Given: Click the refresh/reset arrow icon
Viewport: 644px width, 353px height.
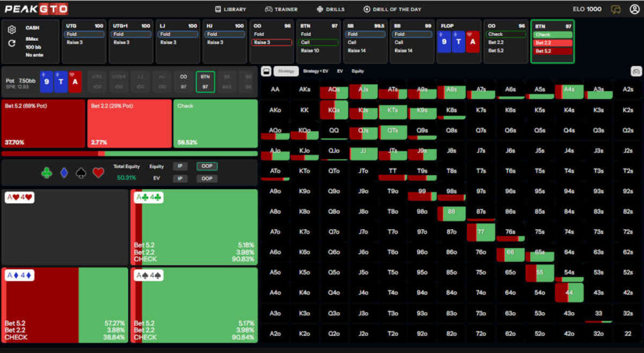Looking at the screenshot, I should click(x=11, y=43).
